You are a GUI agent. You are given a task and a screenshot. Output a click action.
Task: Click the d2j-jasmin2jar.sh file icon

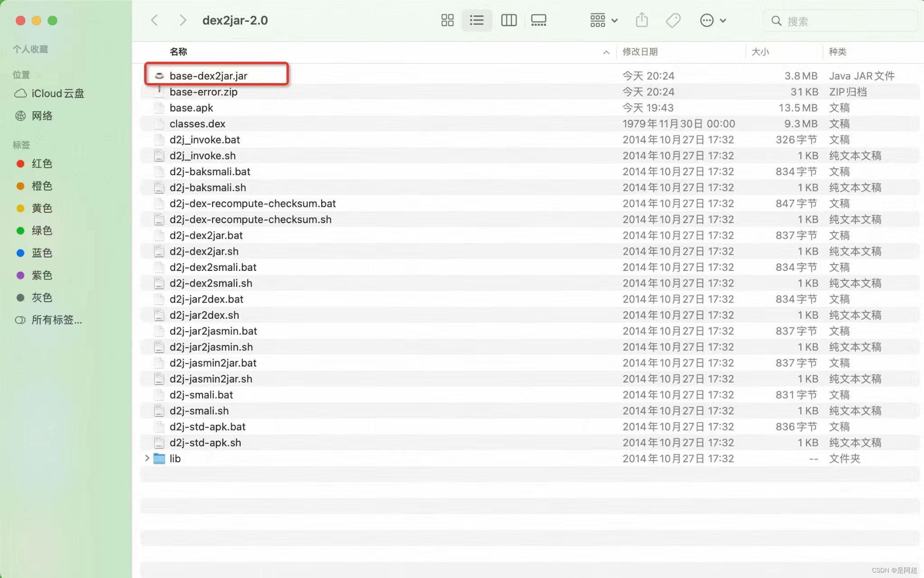pyautogui.click(x=159, y=379)
